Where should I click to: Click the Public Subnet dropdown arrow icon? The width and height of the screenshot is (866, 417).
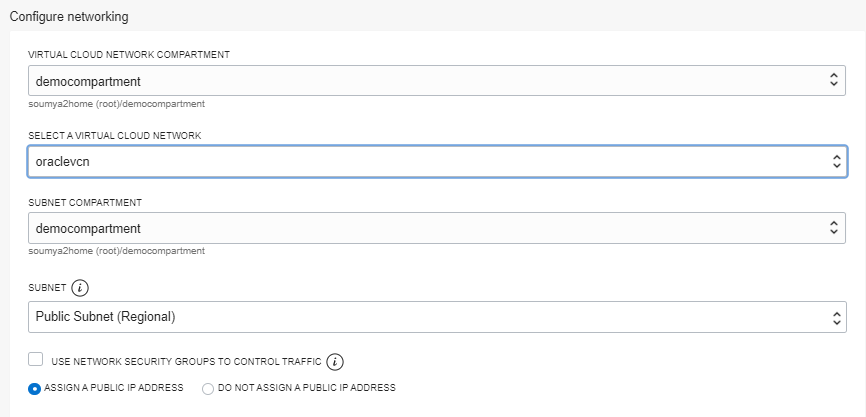point(834,317)
